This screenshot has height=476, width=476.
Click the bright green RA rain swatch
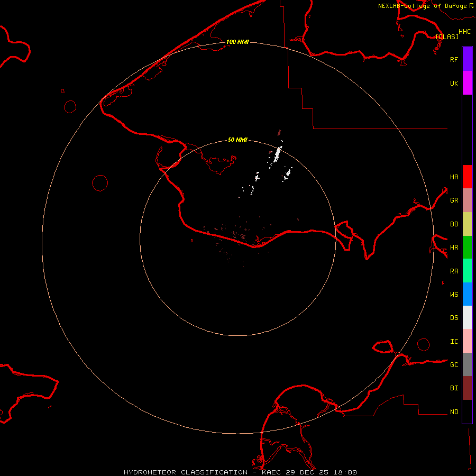pyautogui.click(x=467, y=271)
